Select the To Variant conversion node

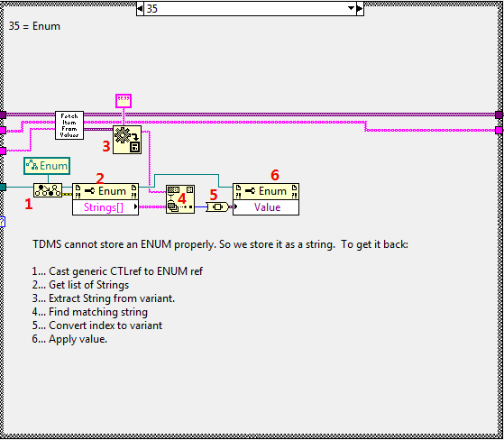tap(217, 206)
